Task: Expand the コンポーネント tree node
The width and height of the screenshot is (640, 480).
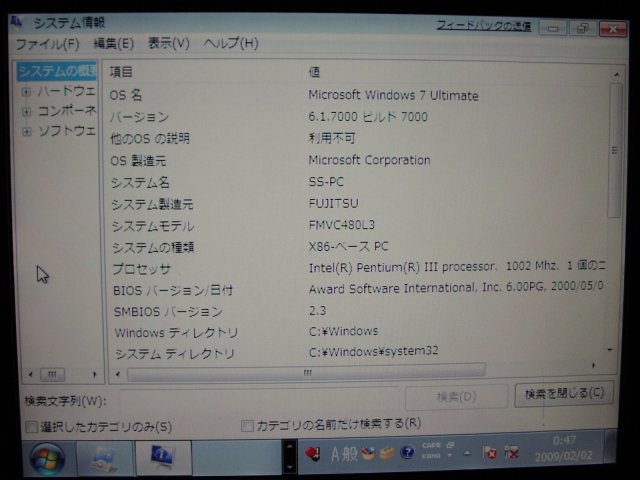Action: (x=26, y=111)
